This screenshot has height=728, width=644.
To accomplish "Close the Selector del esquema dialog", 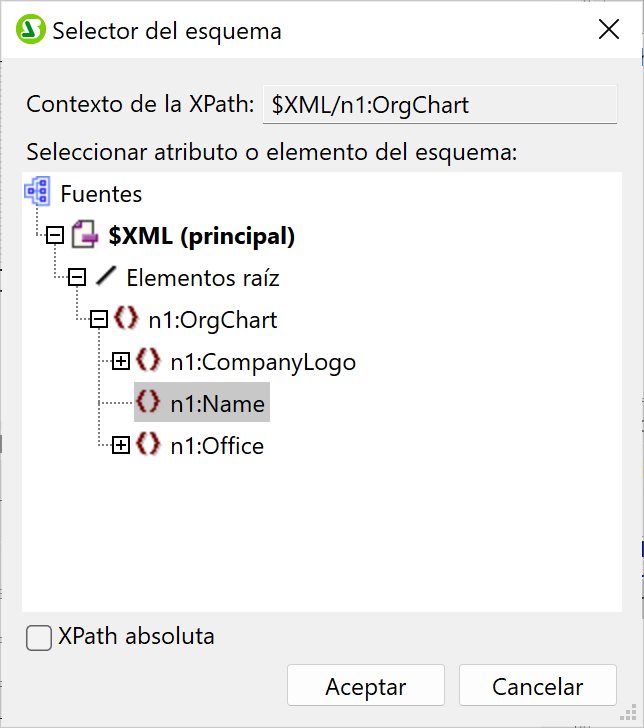I will [609, 30].
